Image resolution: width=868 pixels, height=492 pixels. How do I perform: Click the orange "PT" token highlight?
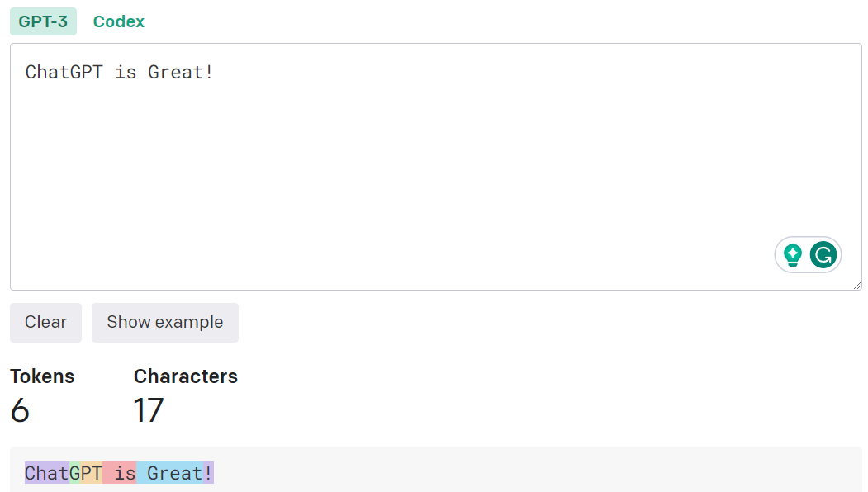(x=91, y=473)
